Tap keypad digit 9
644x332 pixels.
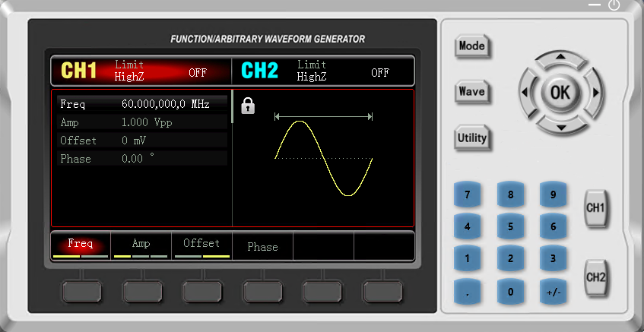click(x=554, y=194)
